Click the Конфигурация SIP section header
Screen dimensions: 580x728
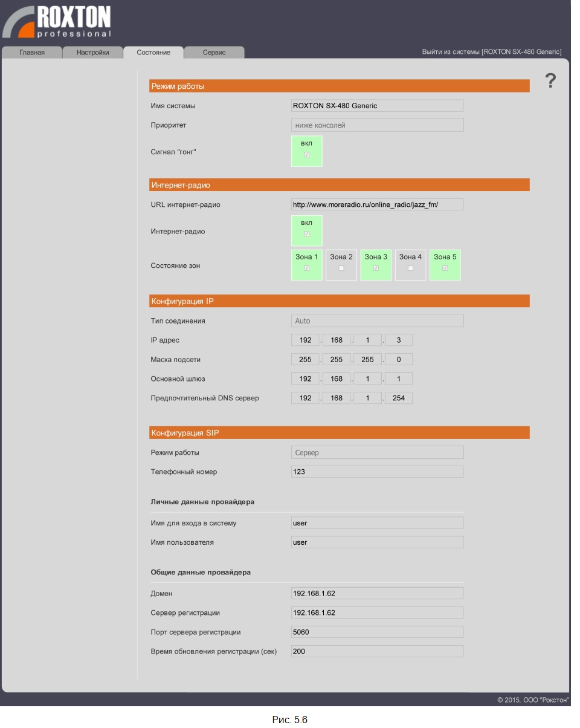pos(340,433)
